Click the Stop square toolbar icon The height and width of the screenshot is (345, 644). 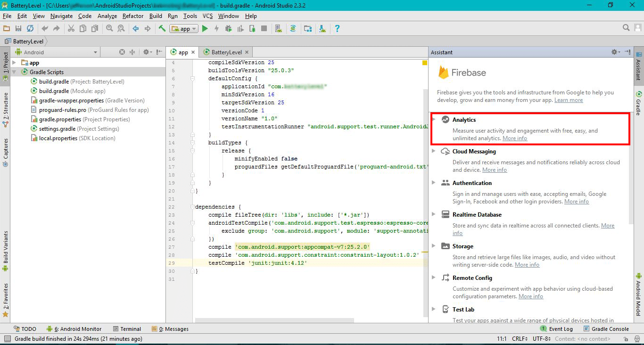point(264,29)
